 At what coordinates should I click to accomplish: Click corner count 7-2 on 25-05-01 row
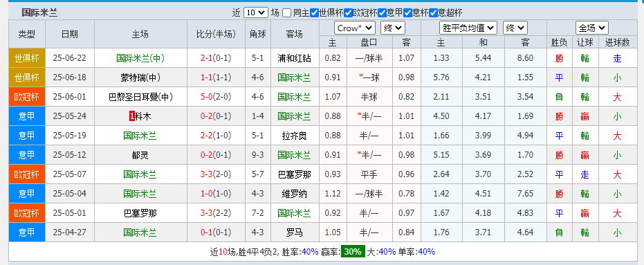(258, 213)
